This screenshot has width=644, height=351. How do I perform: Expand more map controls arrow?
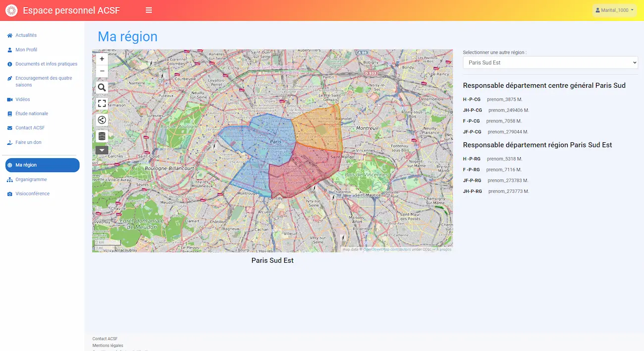pos(102,150)
